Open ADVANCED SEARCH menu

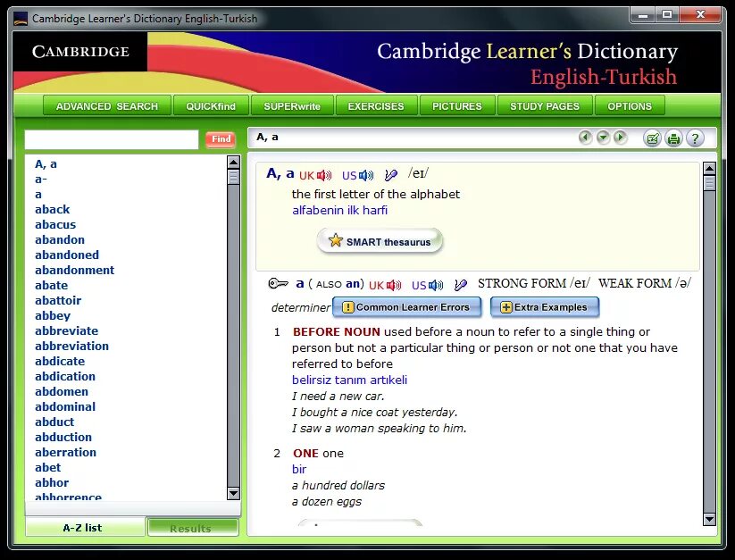[x=107, y=106]
